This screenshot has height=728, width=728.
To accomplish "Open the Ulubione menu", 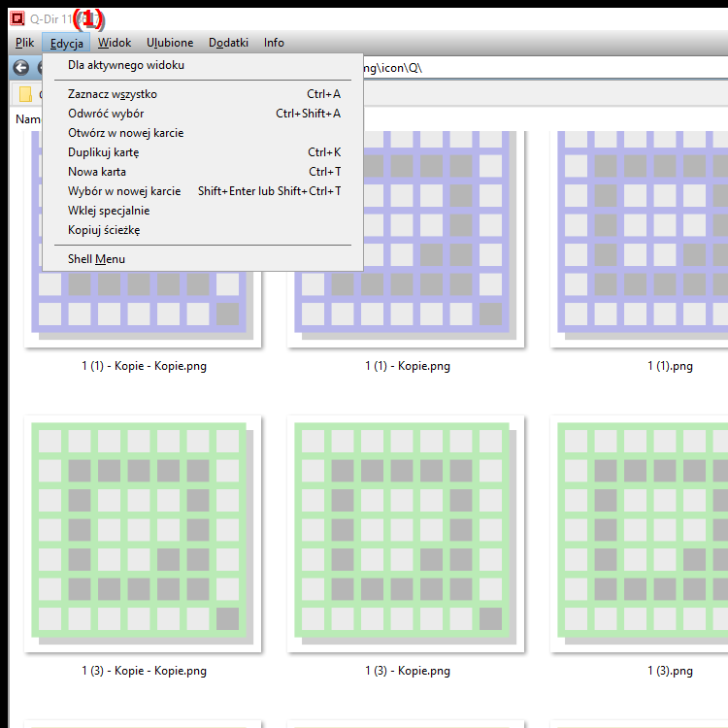I will (170, 43).
